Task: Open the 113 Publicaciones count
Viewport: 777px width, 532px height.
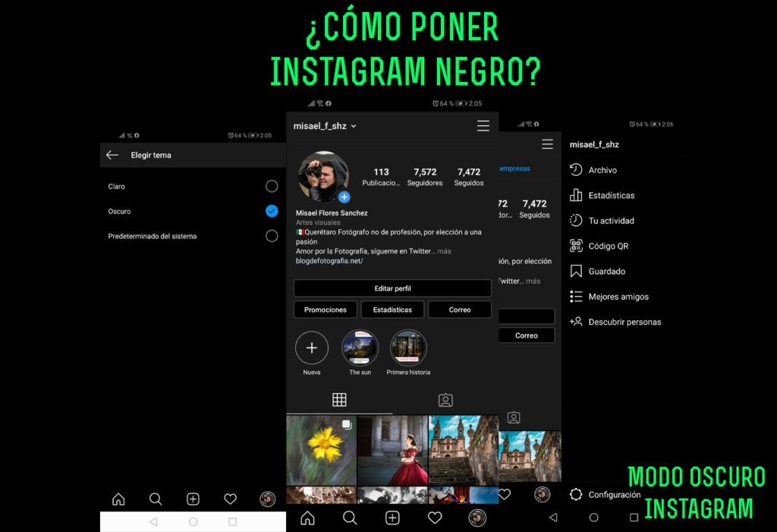Action: [x=381, y=177]
